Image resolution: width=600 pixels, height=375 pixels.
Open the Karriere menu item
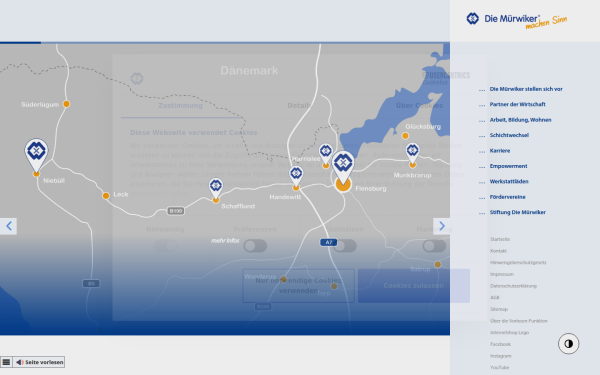coord(500,151)
